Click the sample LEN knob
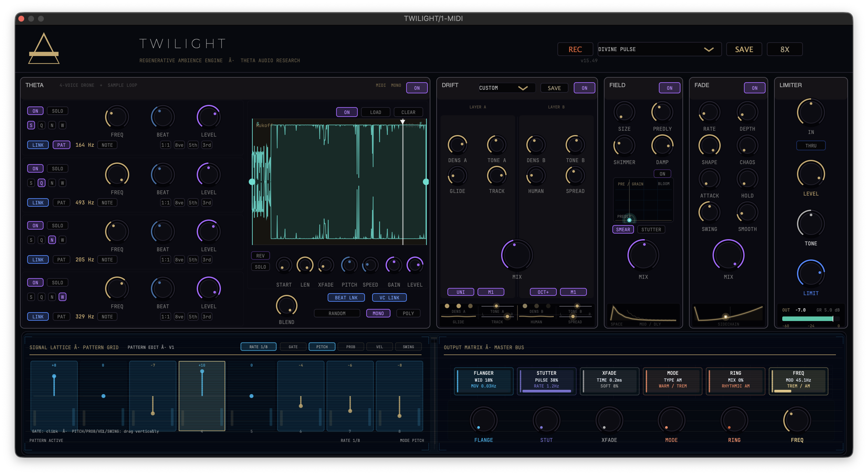 coord(305,265)
